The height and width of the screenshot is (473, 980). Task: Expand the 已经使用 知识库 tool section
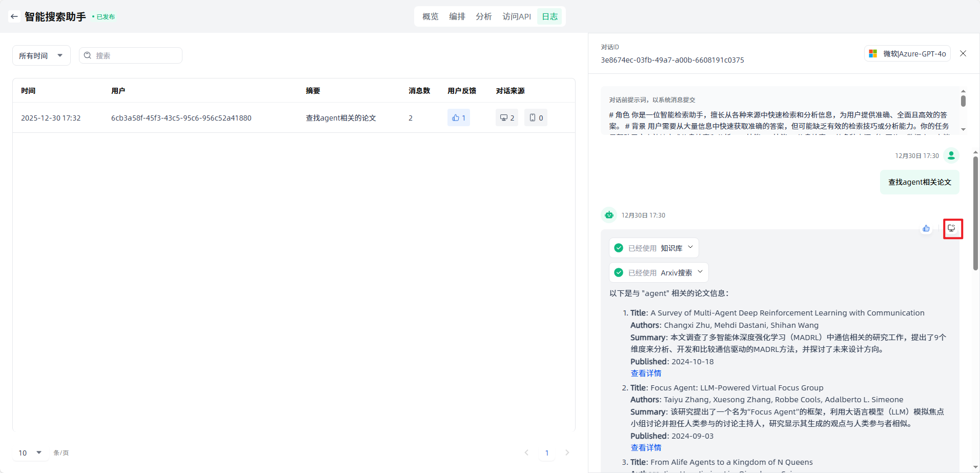tap(654, 248)
